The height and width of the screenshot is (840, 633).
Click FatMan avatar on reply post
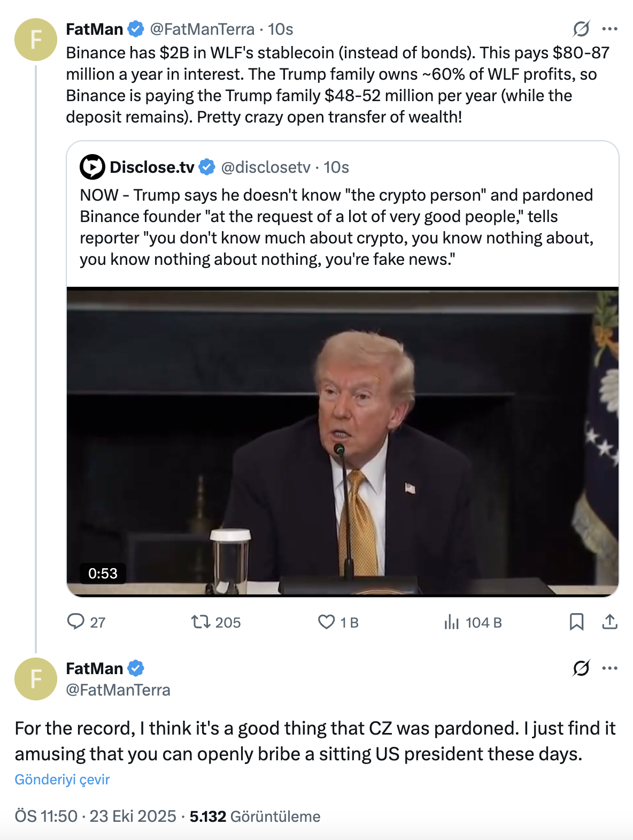click(x=36, y=679)
